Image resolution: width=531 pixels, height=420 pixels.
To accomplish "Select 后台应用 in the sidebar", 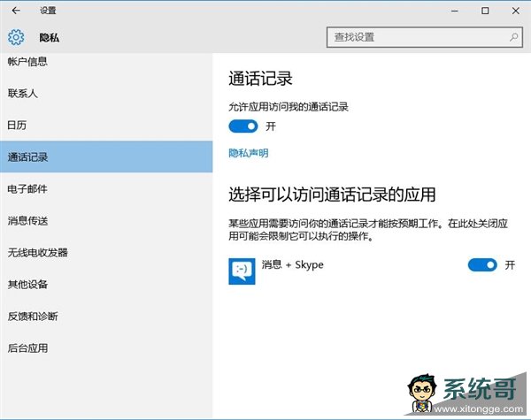I will point(106,347).
